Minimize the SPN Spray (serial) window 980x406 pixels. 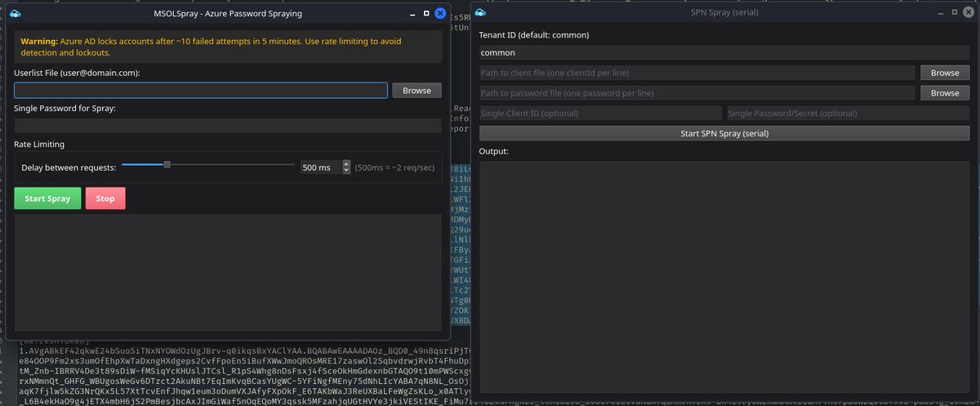click(940, 14)
